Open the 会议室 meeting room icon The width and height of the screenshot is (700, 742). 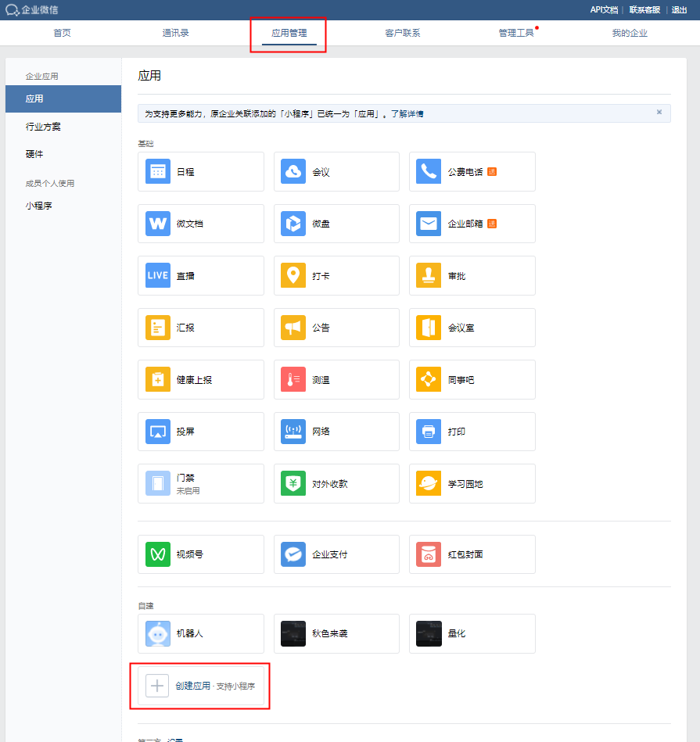429,328
